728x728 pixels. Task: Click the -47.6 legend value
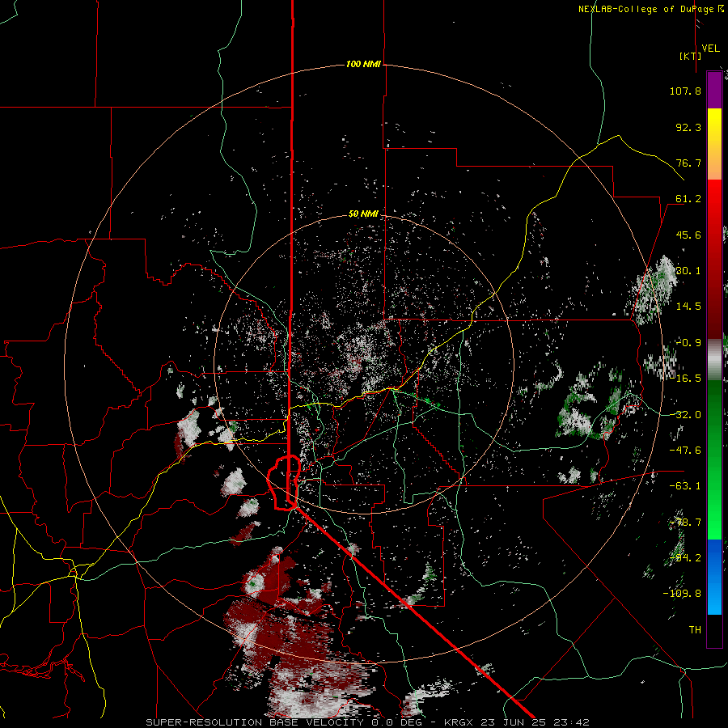click(685, 451)
